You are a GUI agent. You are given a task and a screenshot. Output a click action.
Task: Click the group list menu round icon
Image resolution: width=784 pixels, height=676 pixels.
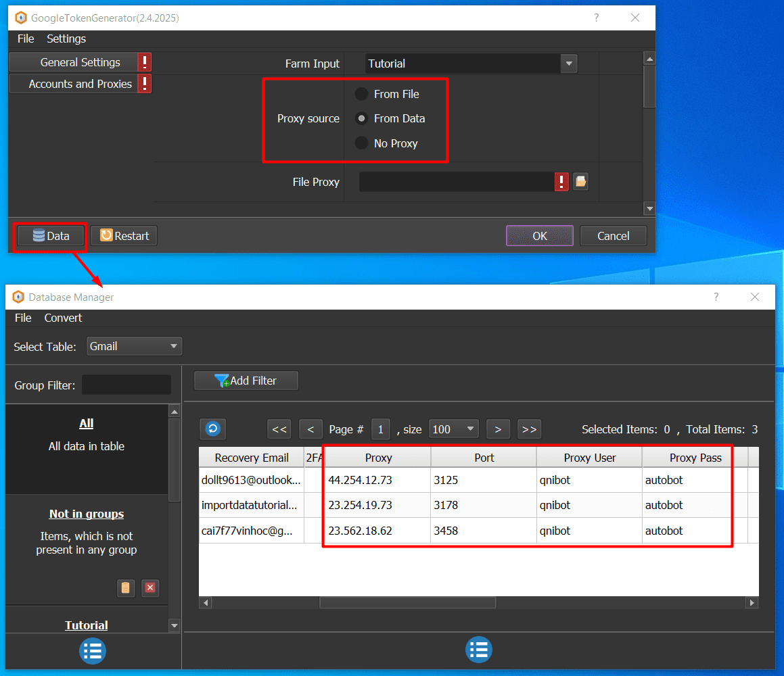pos(93,651)
